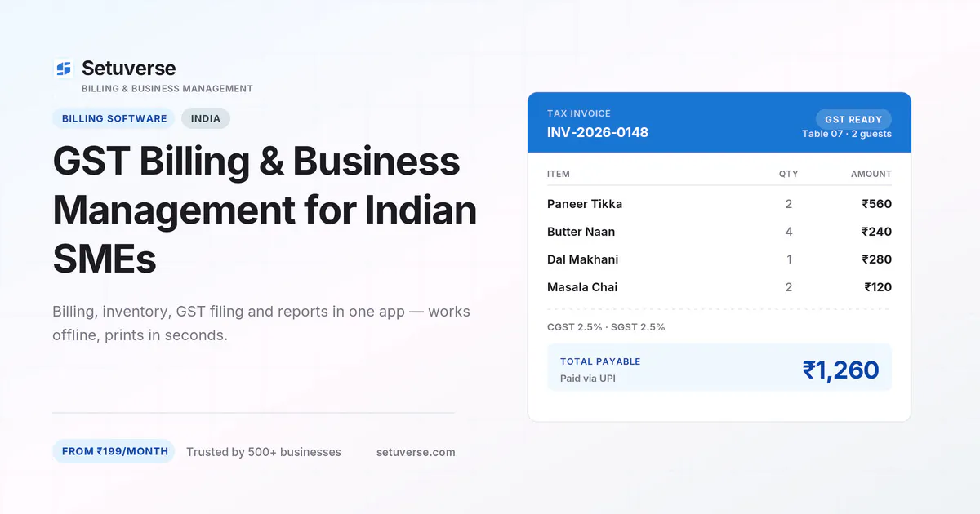Click the ₹120 amount
This screenshot has height=514, width=980.
tap(878, 287)
